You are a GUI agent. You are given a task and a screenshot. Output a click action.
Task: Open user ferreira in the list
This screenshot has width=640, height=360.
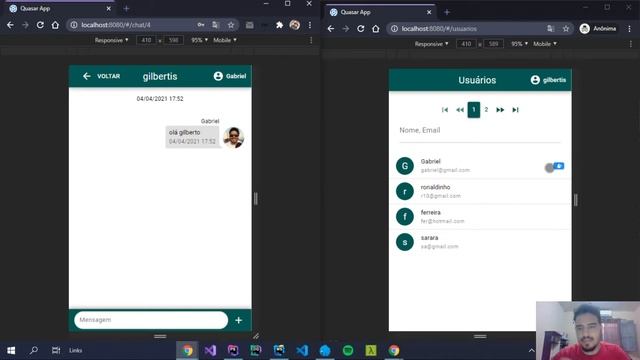click(x=480, y=216)
